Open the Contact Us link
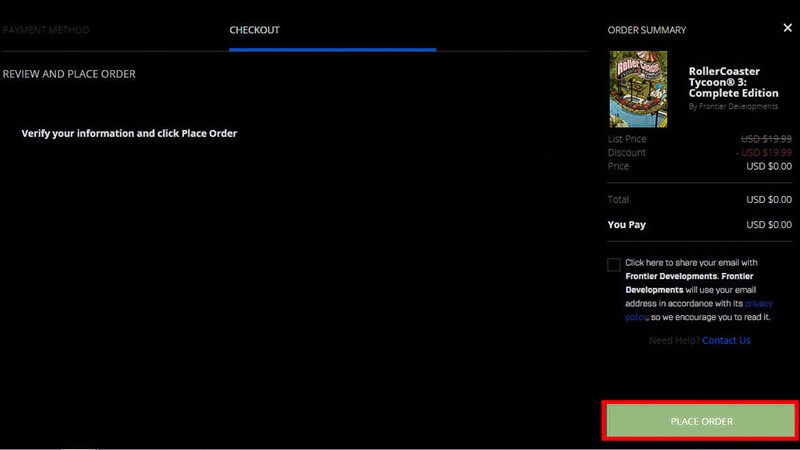 (x=726, y=340)
